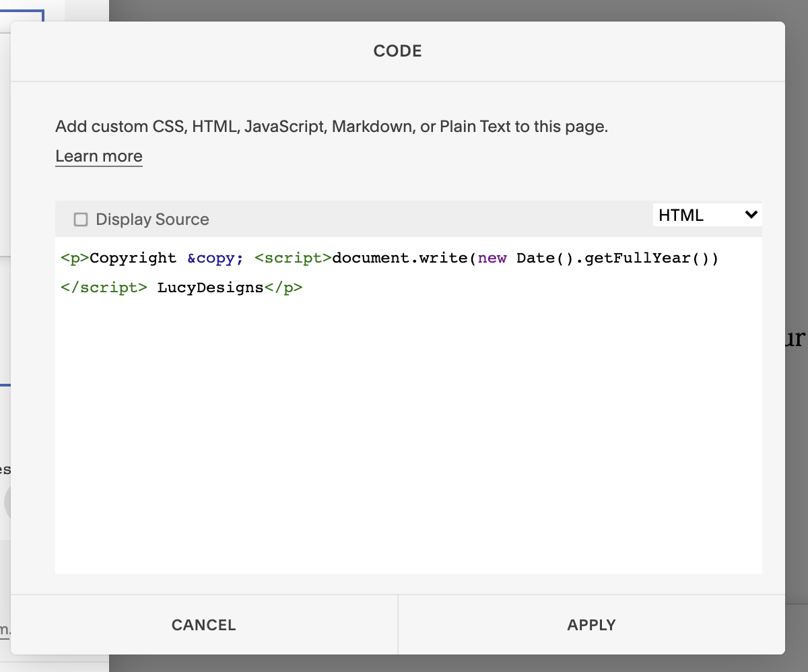This screenshot has width=808, height=672.
Task: Click the document.write code text
Action: coord(400,259)
